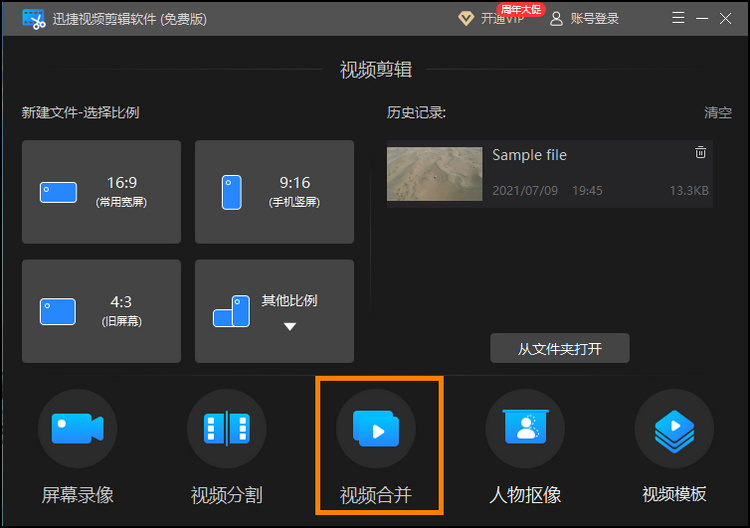The width and height of the screenshot is (750, 528).
Task: Open the Video Templates (视频模板) icon
Action: (x=674, y=428)
